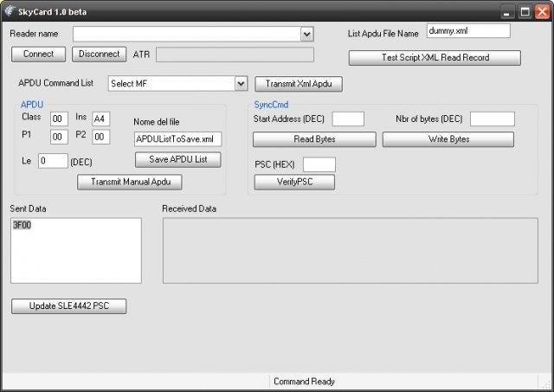Edit the Nome del file field
This screenshot has height=392, width=554.
177,139
